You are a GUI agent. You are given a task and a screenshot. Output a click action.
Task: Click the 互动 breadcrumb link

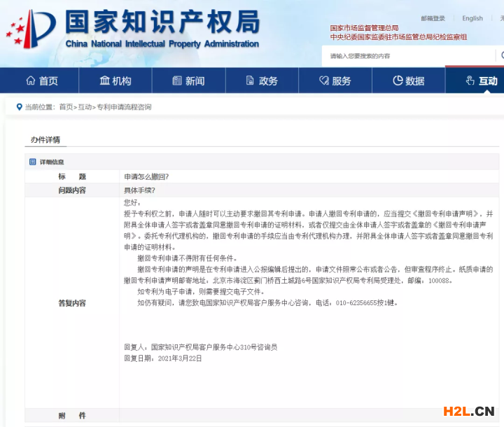coord(85,107)
